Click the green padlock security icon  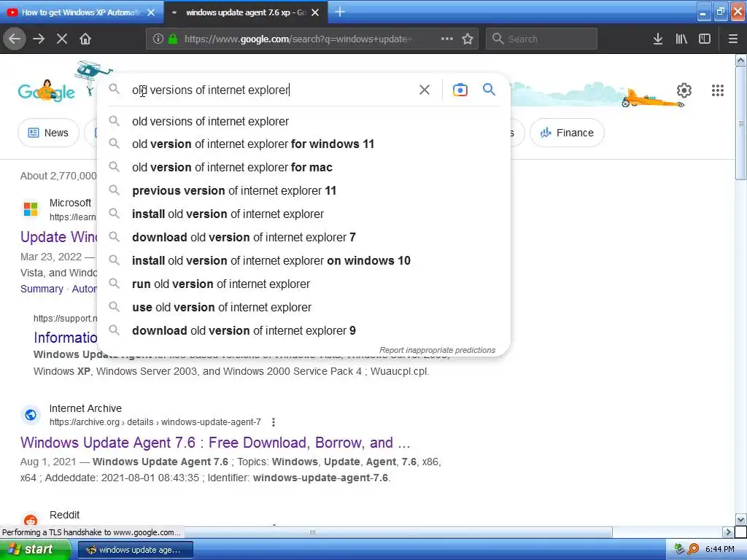pyautogui.click(x=173, y=39)
